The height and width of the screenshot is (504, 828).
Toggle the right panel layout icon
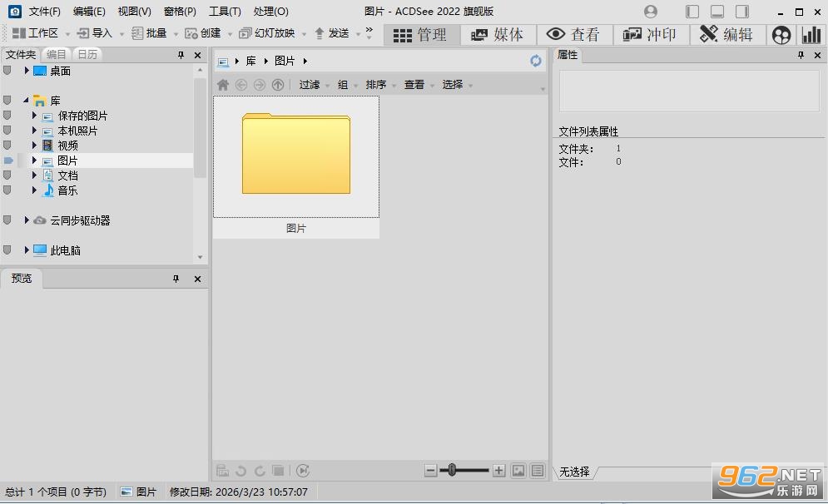pos(742,12)
